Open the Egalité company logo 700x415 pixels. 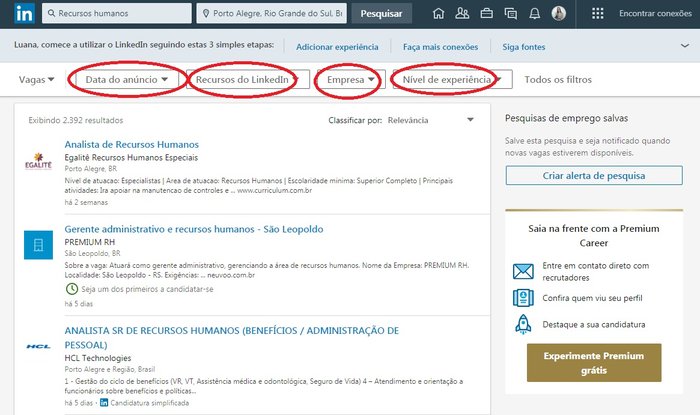pyautogui.click(x=38, y=162)
